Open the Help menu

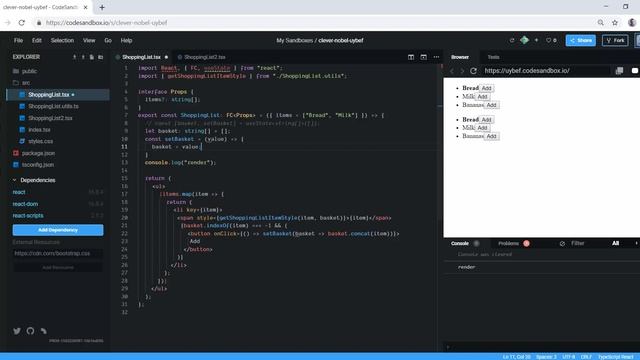click(126, 40)
